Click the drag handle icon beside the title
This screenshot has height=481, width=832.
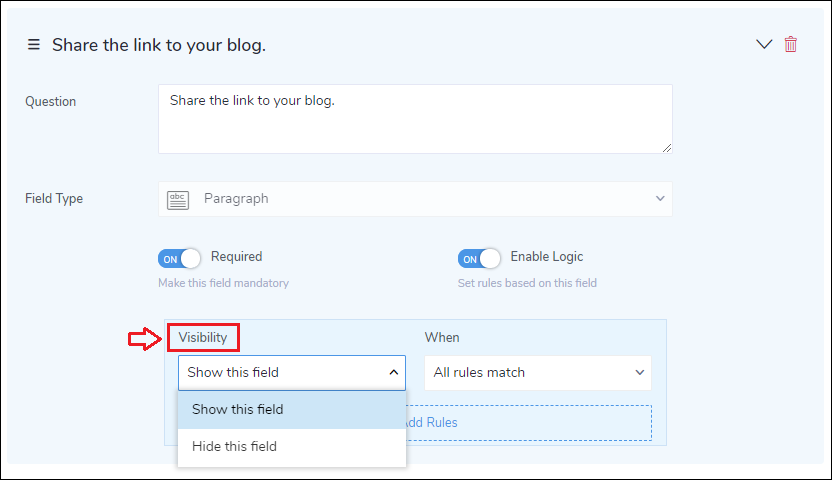(x=33, y=45)
